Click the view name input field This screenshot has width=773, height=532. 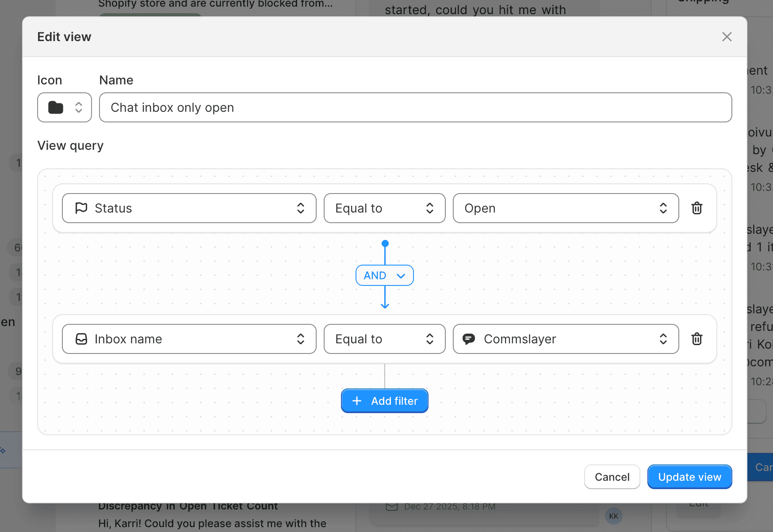tap(415, 107)
